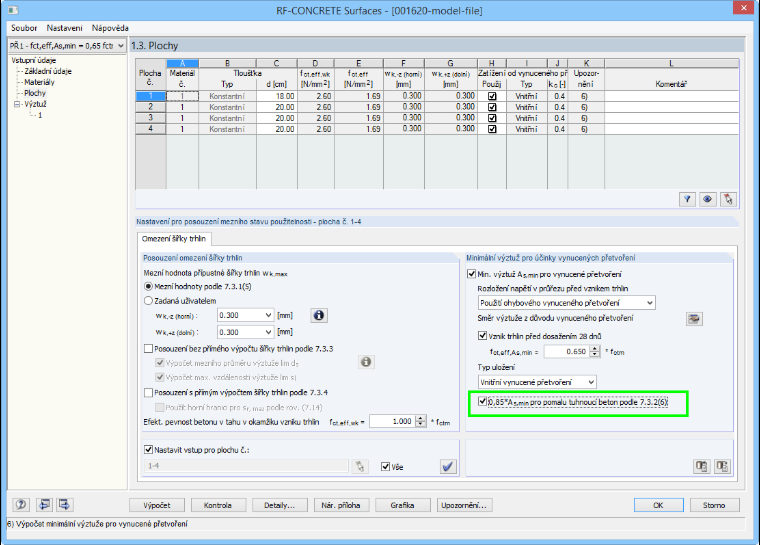Toggle Použij checkbox for surface 3
The height and width of the screenshot is (545, 760).
492,118
